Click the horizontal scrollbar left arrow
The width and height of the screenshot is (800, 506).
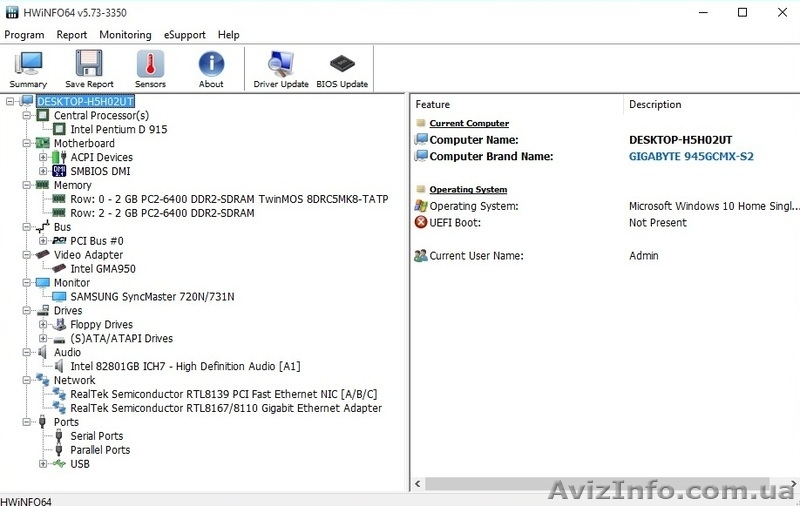click(x=418, y=484)
